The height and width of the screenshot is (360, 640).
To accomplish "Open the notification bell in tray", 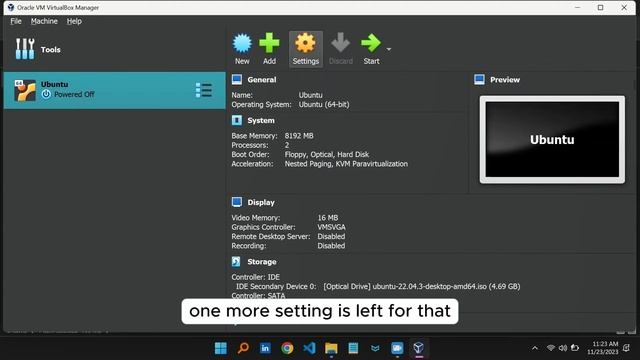I will click(627, 348).
